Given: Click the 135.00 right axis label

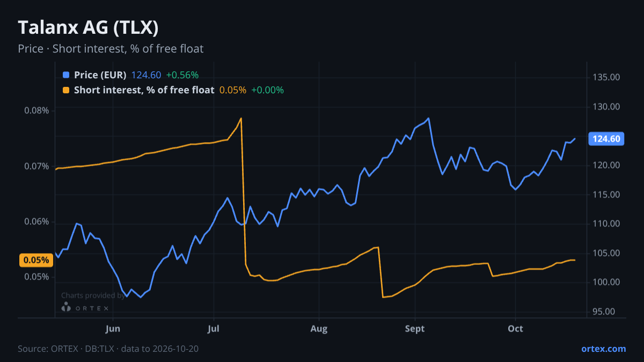Looking at the screenshot, I should [x=606, y=77].
